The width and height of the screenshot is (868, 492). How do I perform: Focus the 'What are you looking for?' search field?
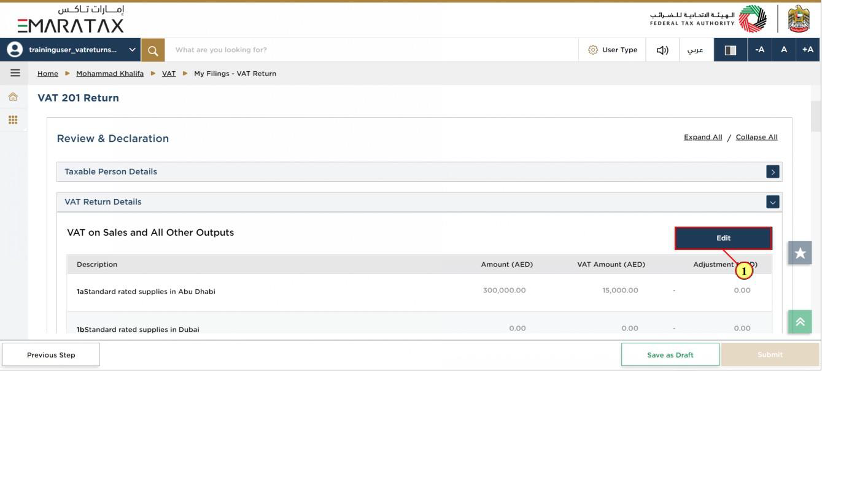(371, 50)
